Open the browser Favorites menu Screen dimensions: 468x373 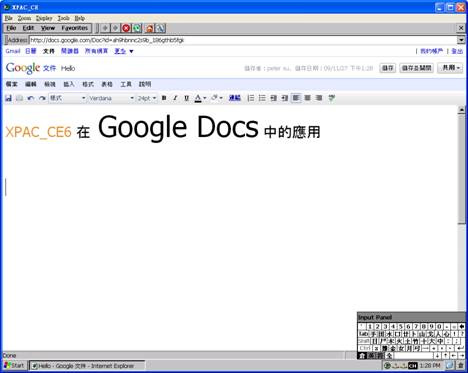(75, 28)
